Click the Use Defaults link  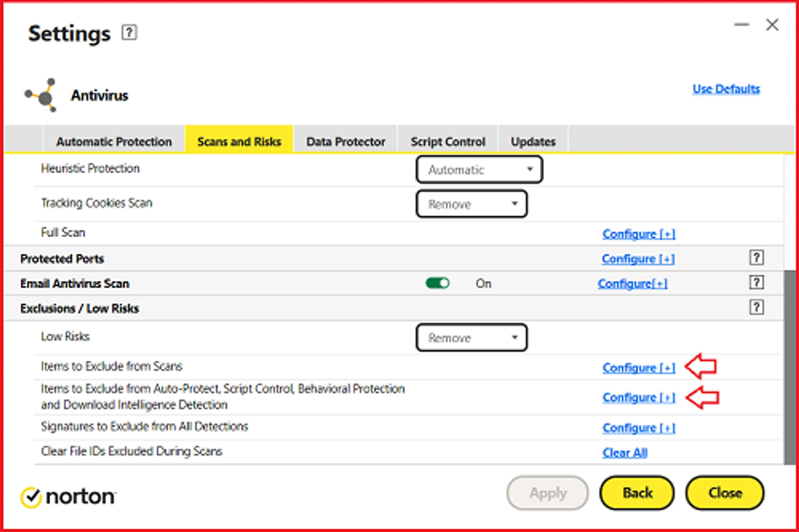pyautogui.click(x=726, y=89)
